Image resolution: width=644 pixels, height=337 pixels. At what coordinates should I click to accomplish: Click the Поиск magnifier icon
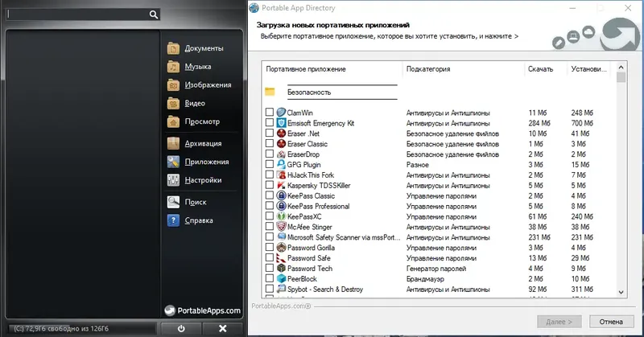coord(173,202)
